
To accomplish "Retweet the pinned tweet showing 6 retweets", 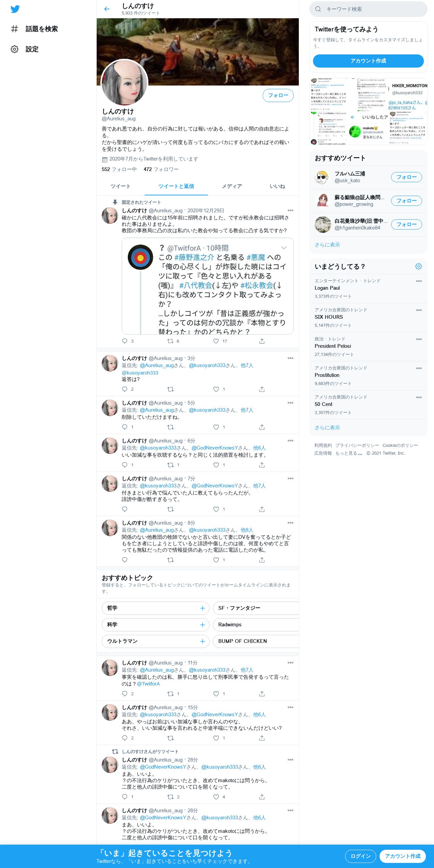I will tap(170, 341).
